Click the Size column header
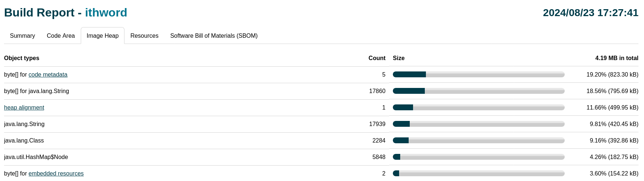This screenshot has width=644, height=181. click(399, 58)
